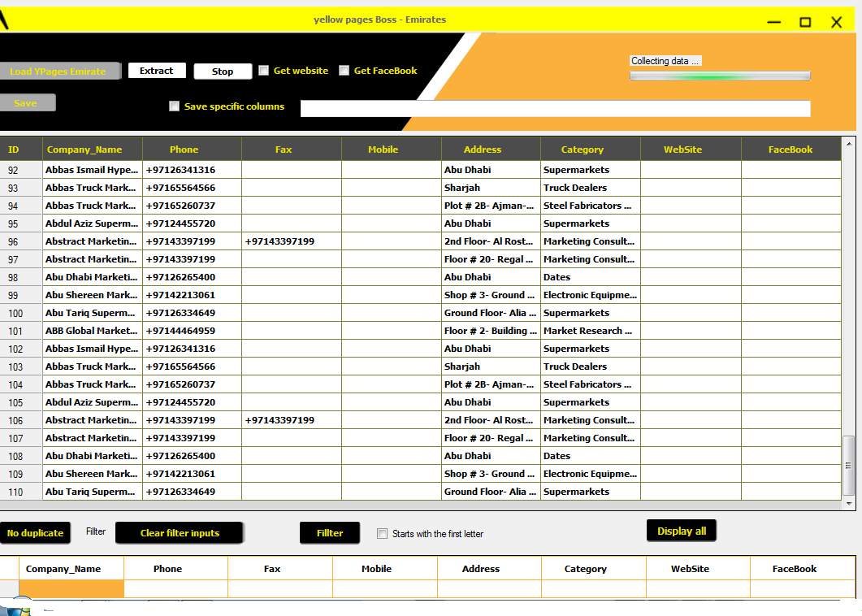Click Marketing Consult... category in row 107

click(x=591, y=438)
